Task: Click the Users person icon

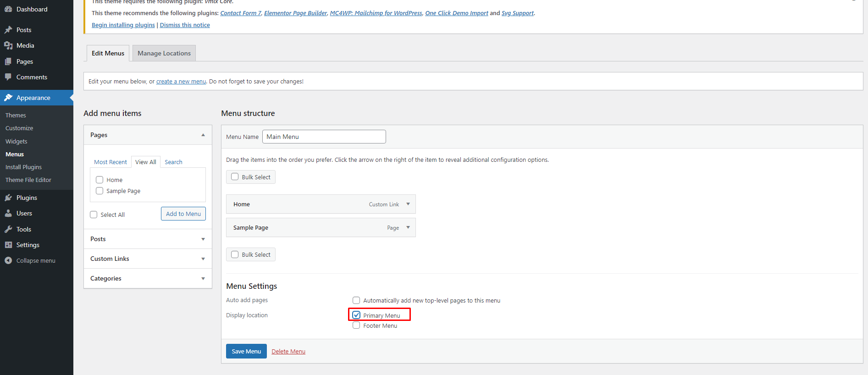Action: click(8, 213)
